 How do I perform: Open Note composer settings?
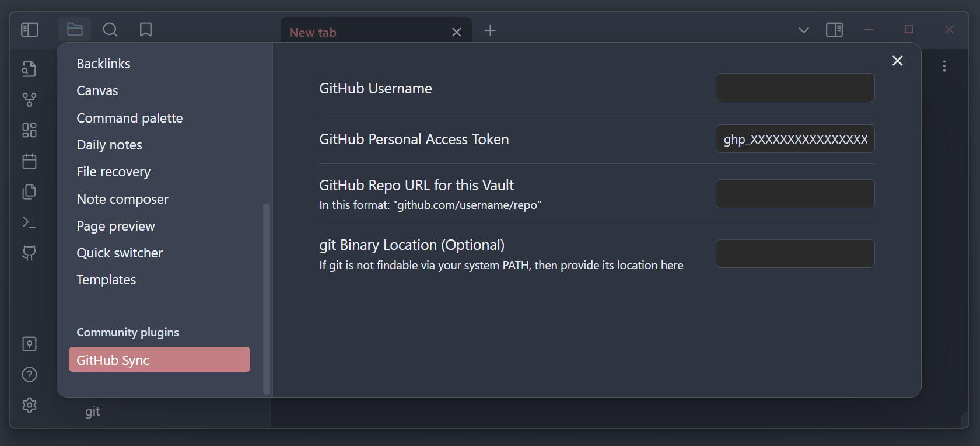point(123,199)
